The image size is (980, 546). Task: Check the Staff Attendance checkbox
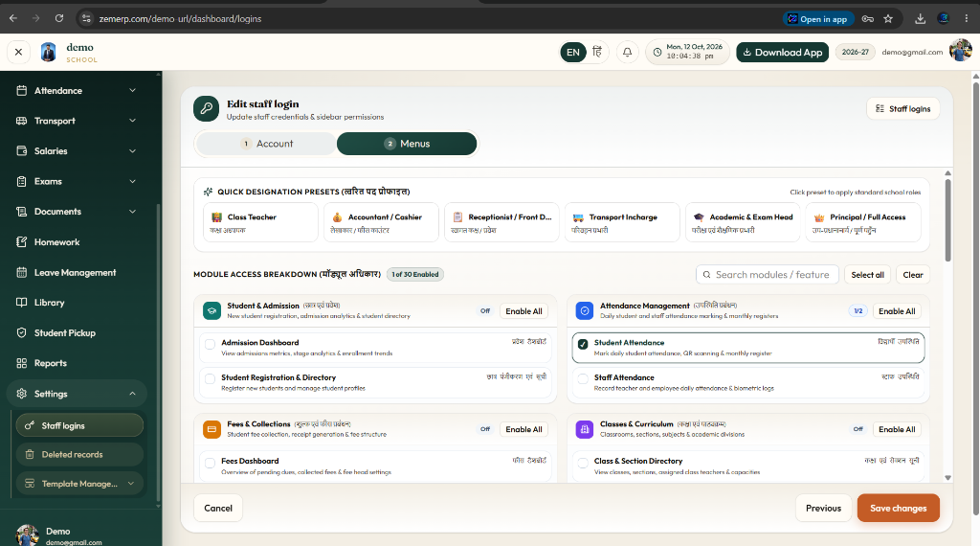click(583, 379)
